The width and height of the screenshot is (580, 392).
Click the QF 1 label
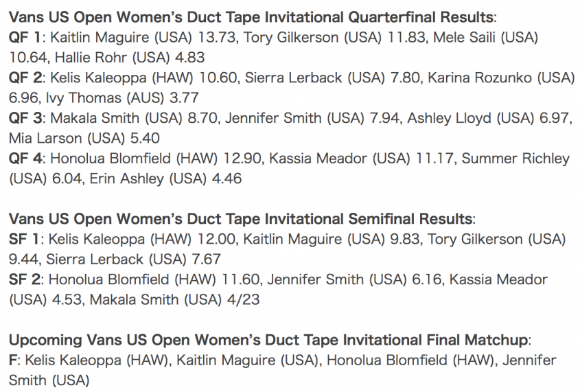tap(25, 37)
